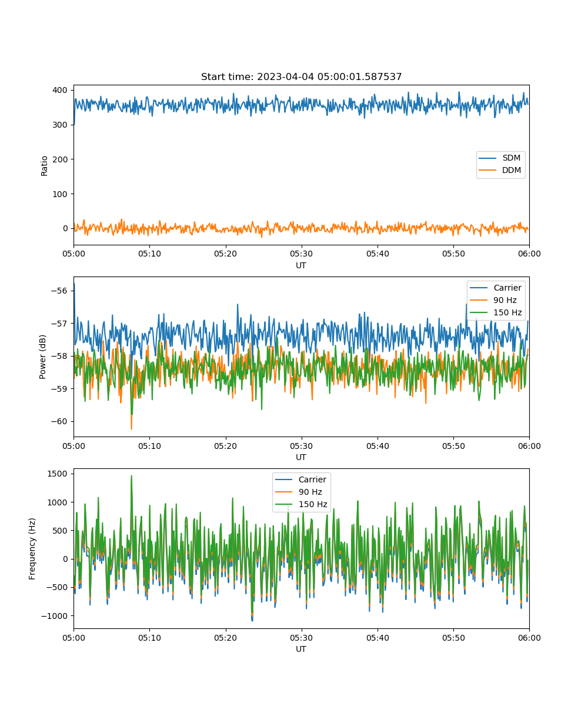Pick 150 Hz in the Frequency plot legend
The image size is (588, 706).
click(x=313, y=504)
